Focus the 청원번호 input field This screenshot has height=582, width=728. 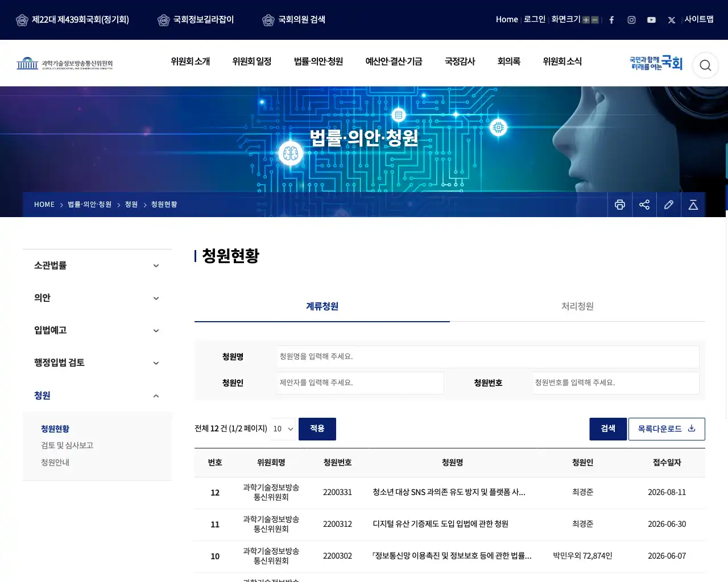(x=616, y=383)
